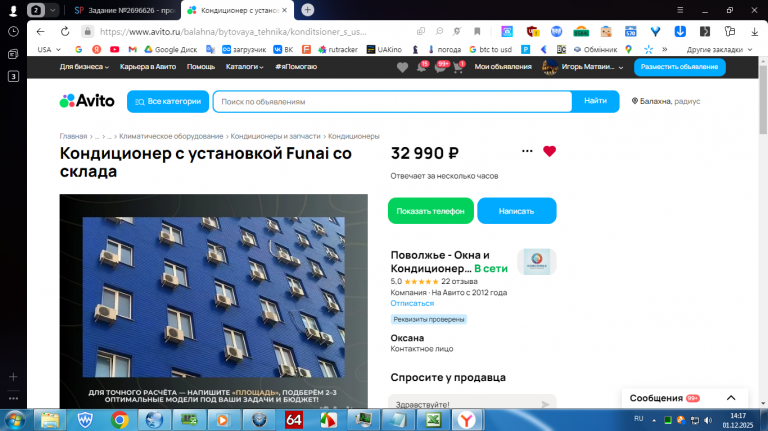768x431 pixels.
Task: Open Avito messages icon with 99+ badge
Action: click(x=441, y=67)
